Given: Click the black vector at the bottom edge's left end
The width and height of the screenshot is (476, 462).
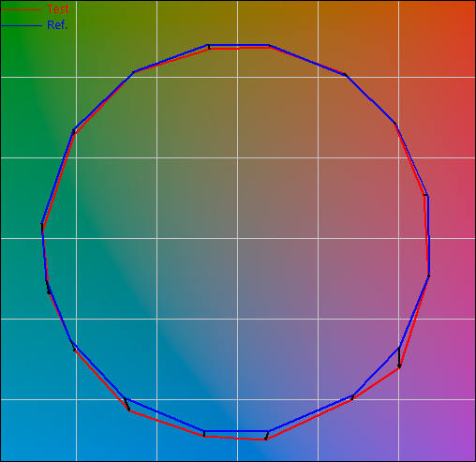Looking at the screenshot, I should point(204,434).
